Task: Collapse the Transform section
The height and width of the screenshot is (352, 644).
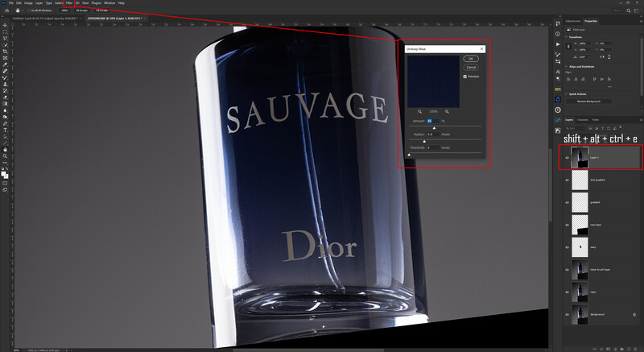Action: (566, 37)
